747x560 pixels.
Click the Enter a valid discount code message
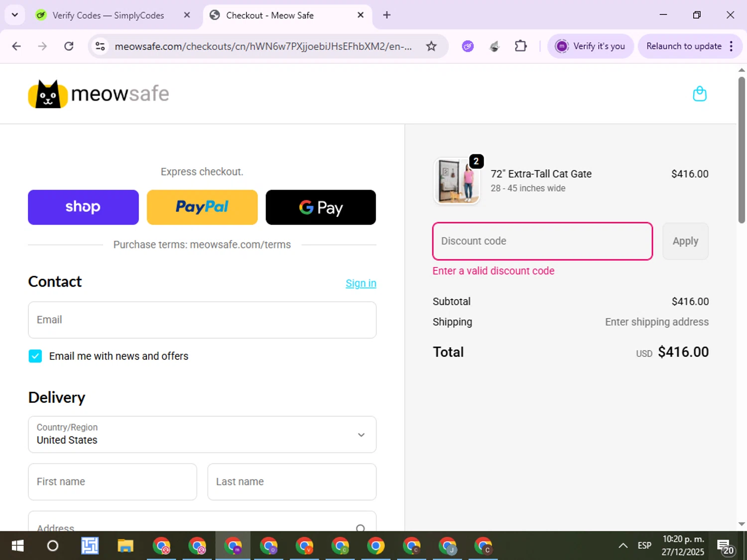[494, 271]
